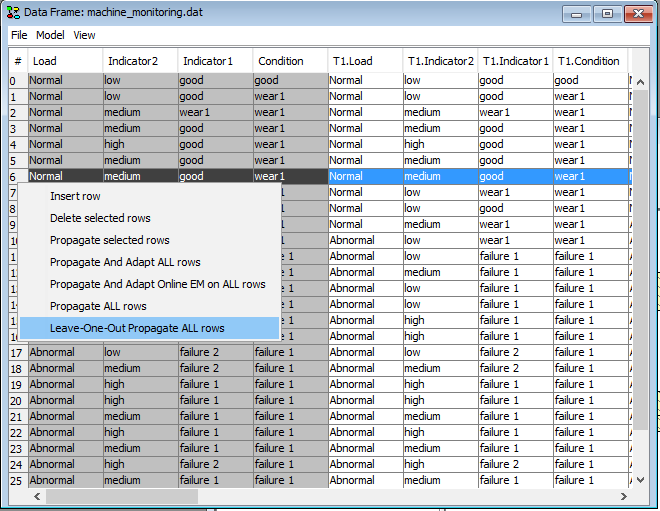Select row number 3
Image resolution: width=660 pixels, height=511 pixels.
pyautogui.click(x=19, y=128)
